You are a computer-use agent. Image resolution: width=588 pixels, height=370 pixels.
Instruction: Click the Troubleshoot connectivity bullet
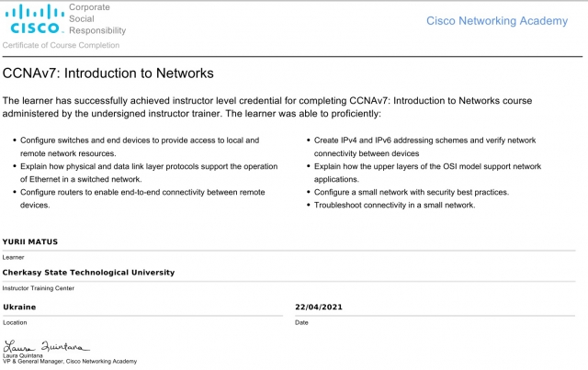(x=394, y=205)
